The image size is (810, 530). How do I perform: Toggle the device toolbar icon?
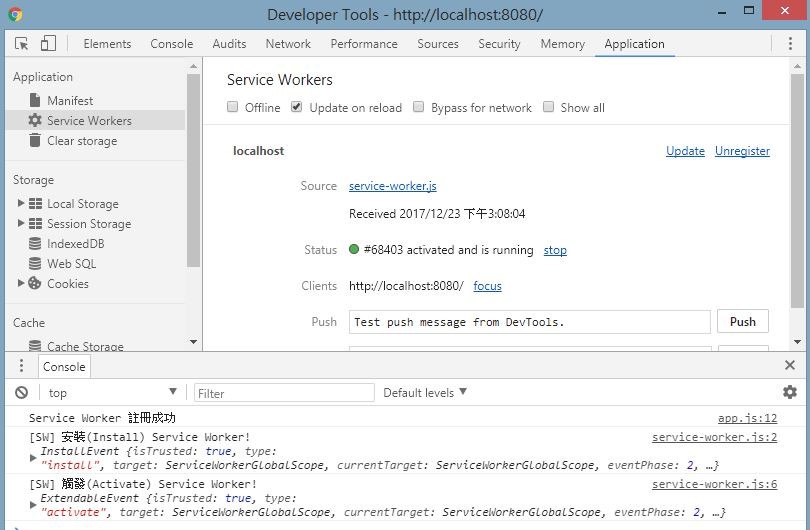tap(48, 44)
